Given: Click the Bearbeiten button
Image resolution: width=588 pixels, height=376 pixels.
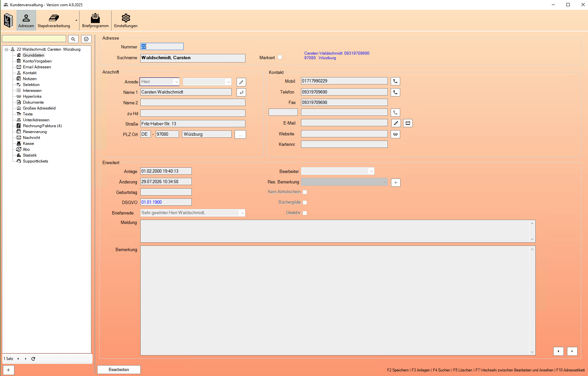Looking at the screenshot, I should tap(119, 369).
